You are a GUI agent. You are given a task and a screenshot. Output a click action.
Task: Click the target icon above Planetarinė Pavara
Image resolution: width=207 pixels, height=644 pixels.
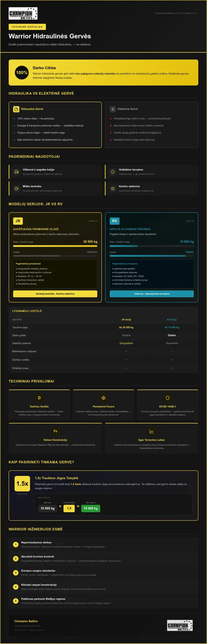coord(103,398)
